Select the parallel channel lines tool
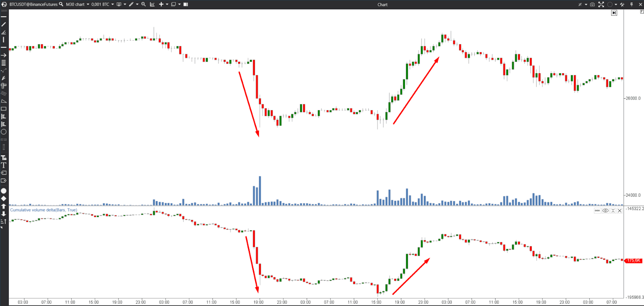 tap(4, 93)
